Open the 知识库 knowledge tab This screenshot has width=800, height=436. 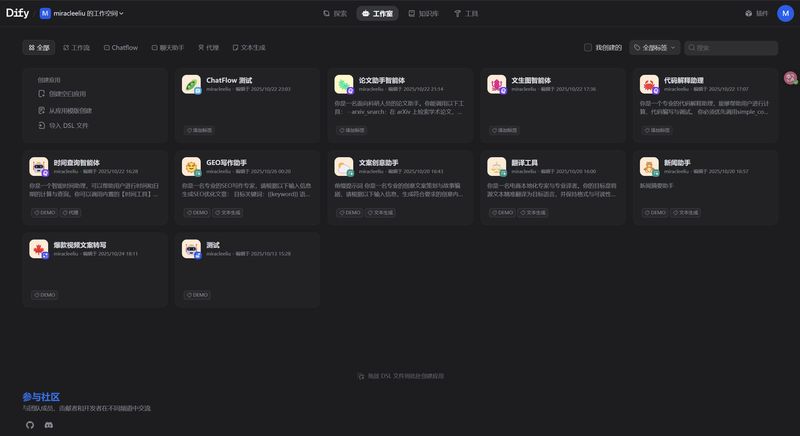pyautogui.click(x=423, y=13)
